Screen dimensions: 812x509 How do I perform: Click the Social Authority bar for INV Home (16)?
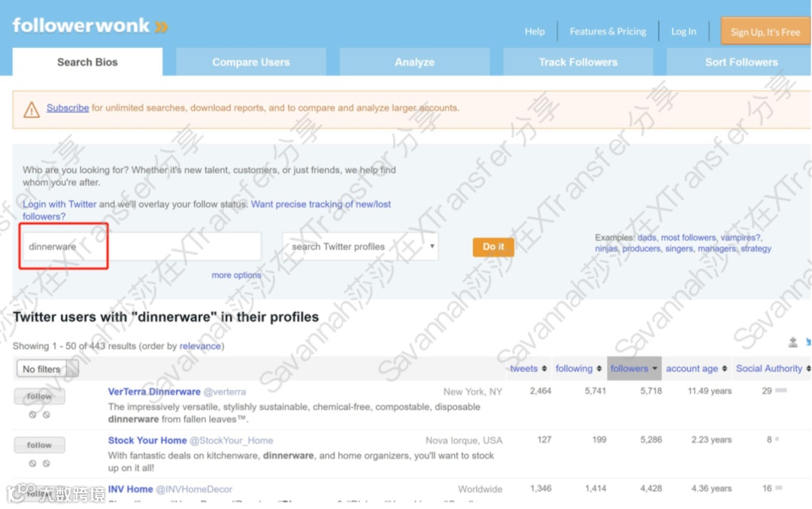[x=779, y=488]
